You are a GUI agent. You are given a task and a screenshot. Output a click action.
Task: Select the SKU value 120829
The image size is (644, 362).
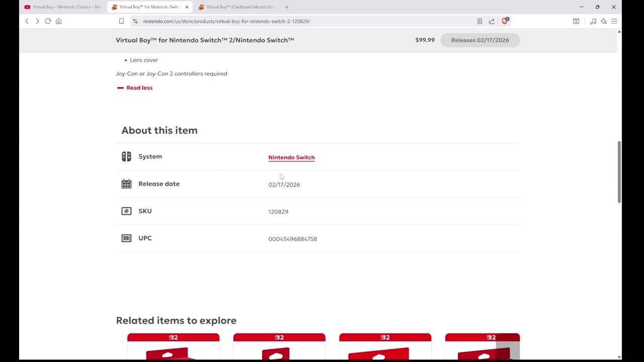click(x=278, y=212)
